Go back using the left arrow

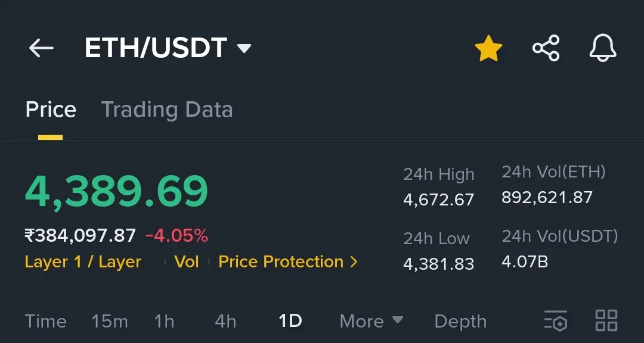(x=41, y=48)
